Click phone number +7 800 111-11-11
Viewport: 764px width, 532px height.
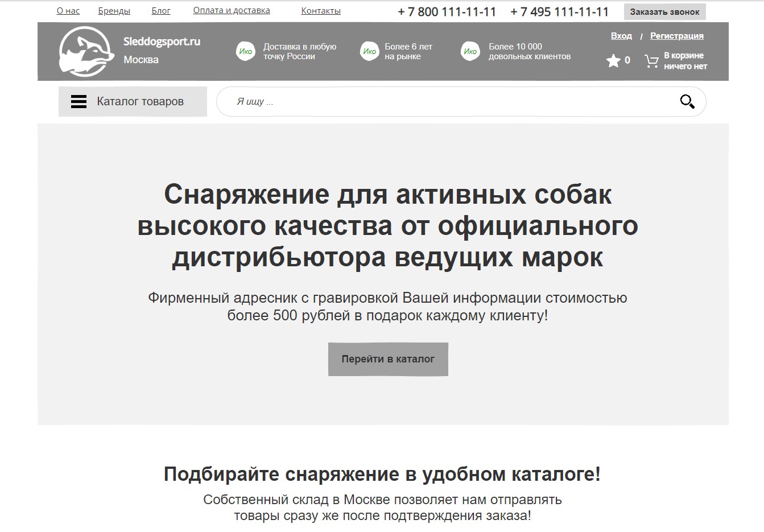pos(447,12)
